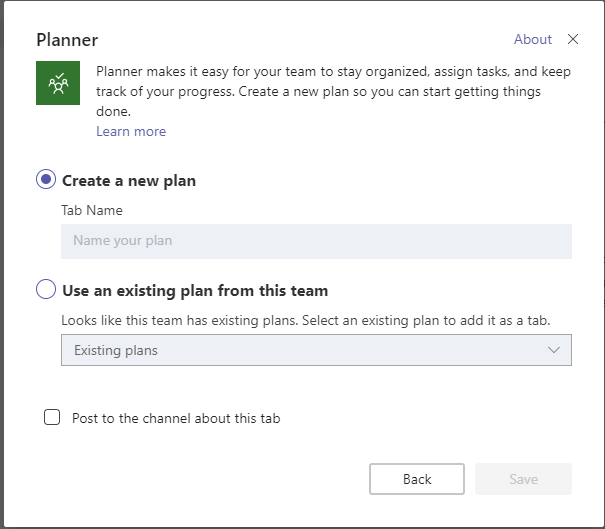Click the Planner dialog title
The height and width of the screenshot is (529, 605).
point(67,40)
